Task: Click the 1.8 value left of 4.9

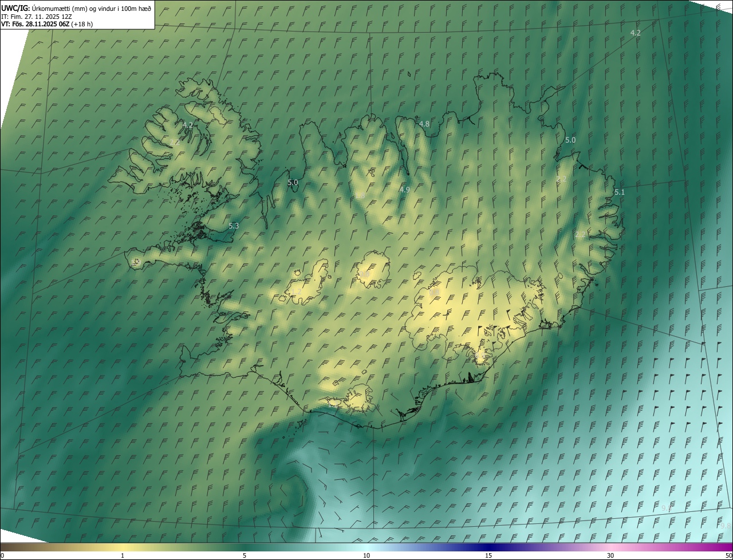Action: pyautogui.click(x=360, y=196)
